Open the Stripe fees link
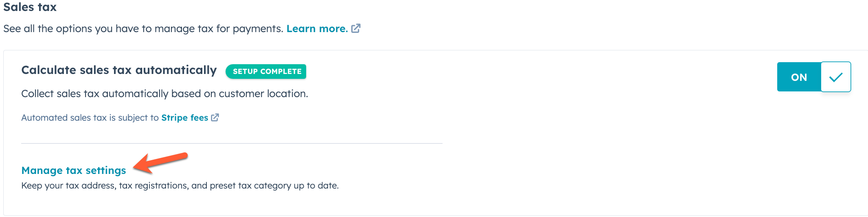Image resolution: width=868 pixels, height=217 pixels. tap(184, 118)
